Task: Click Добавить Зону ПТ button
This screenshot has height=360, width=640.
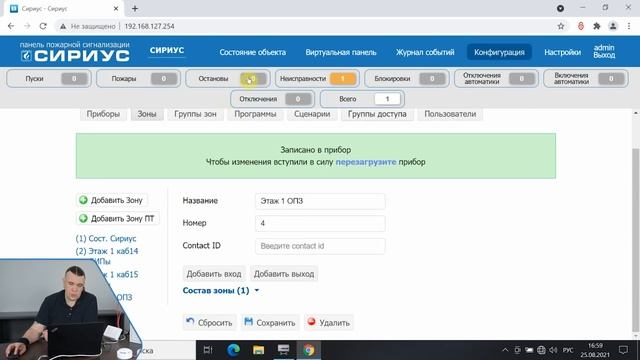Action: pos(118,218)
